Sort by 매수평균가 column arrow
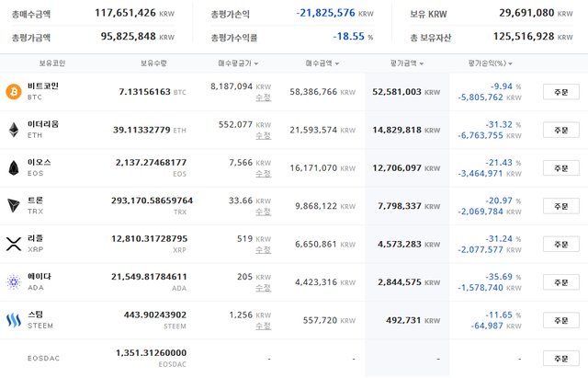This screenshot has height=378, width=588. pos(256,63)
